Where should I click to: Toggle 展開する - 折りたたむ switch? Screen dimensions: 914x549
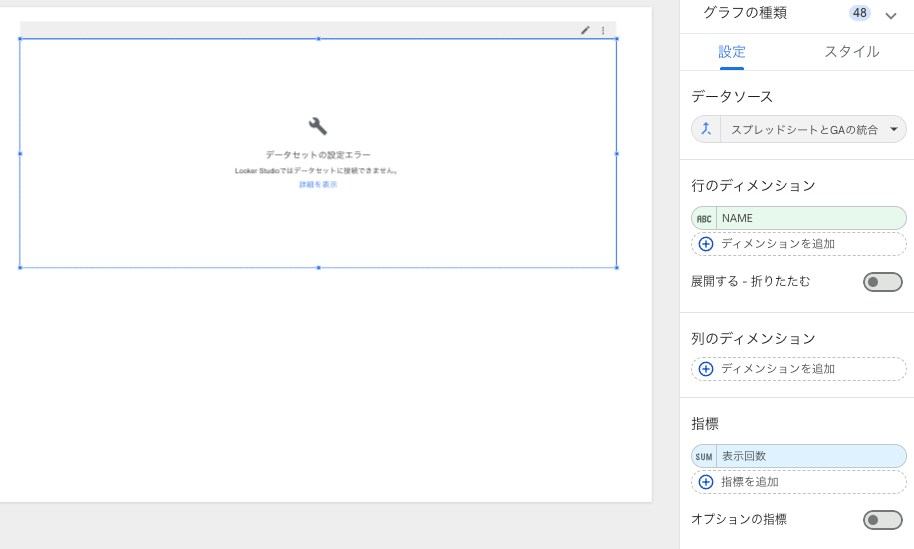pos(882,282)
